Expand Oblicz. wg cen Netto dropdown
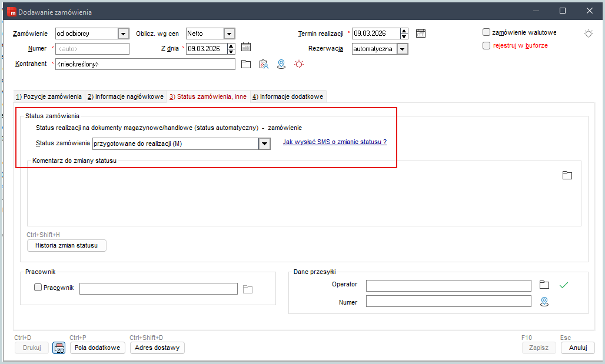The width and height of the screenshot is (605, 364). 229,34
